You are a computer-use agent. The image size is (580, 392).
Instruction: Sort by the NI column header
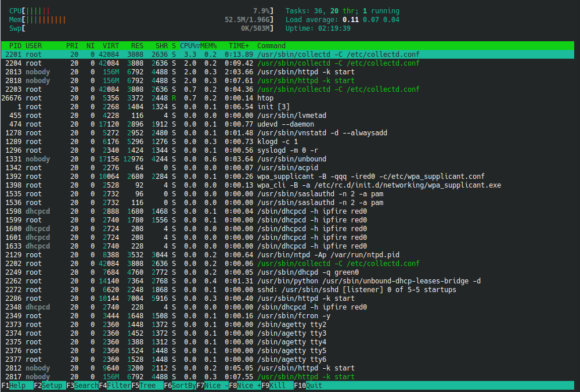pos(90,45)
